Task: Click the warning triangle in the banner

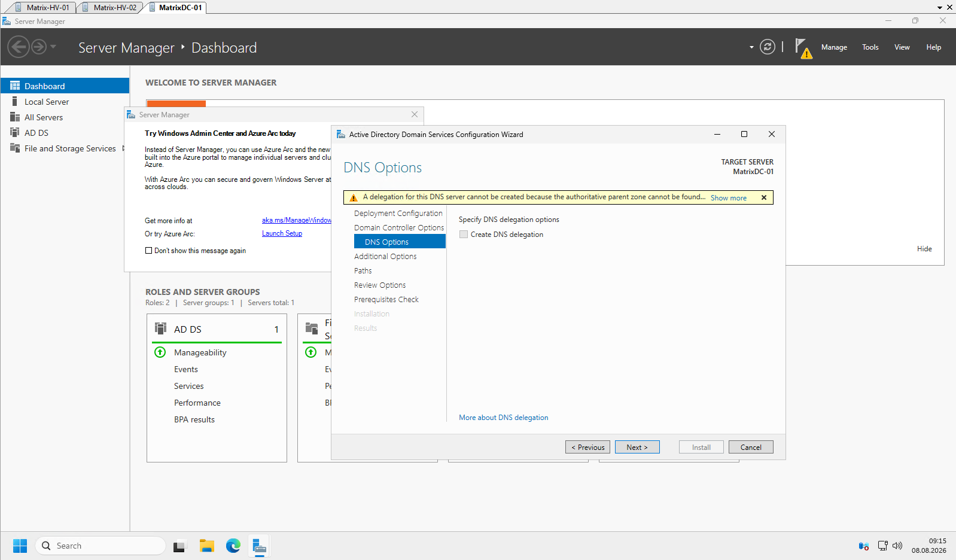Action: pyautogui.click(x=354, y=197)
